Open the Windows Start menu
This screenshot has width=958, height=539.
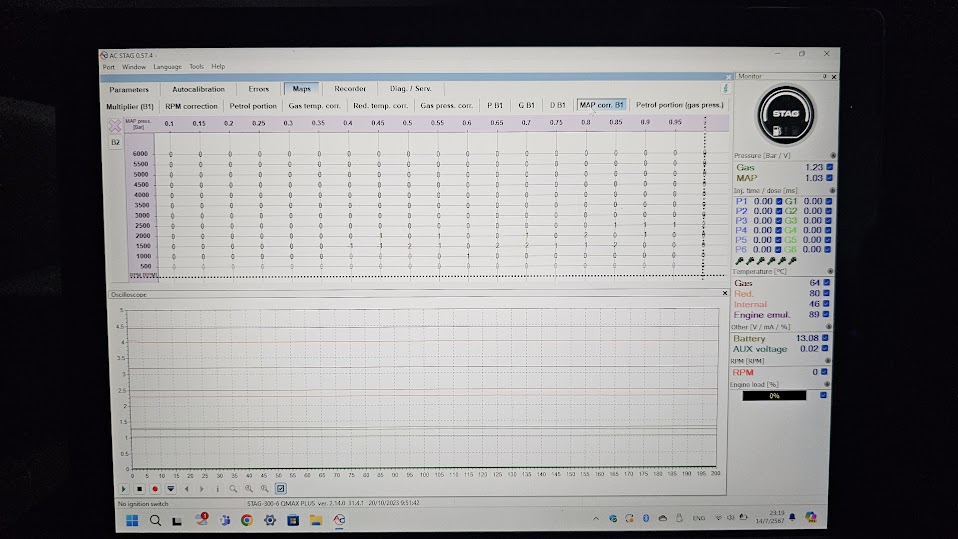(x=132, y=520)
